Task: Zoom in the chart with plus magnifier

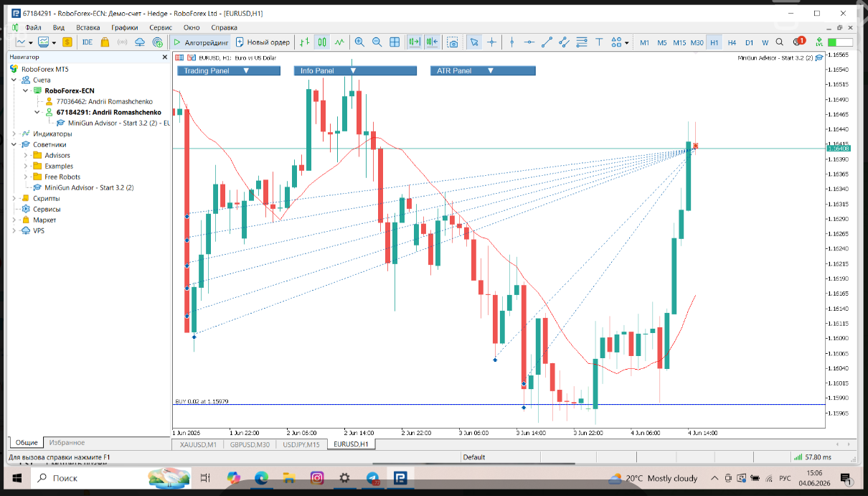Action: (x=359, y=42)
